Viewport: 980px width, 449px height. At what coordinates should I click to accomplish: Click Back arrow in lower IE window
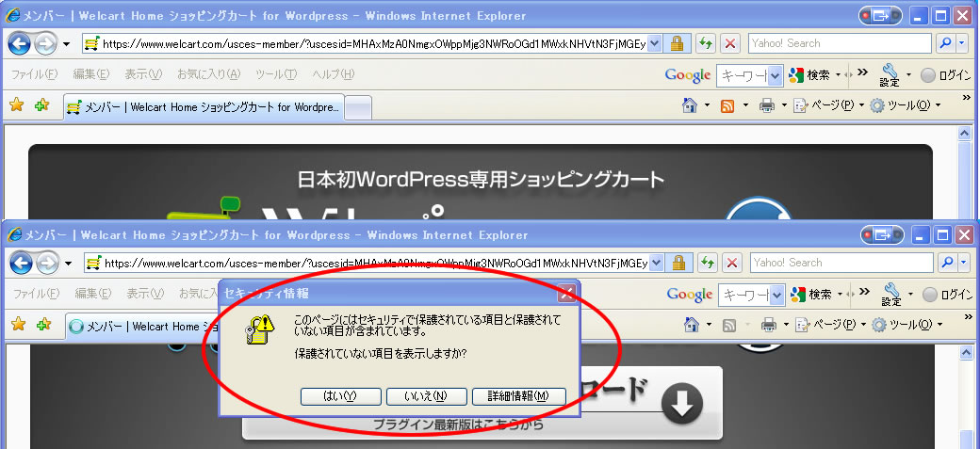[22, 263]
